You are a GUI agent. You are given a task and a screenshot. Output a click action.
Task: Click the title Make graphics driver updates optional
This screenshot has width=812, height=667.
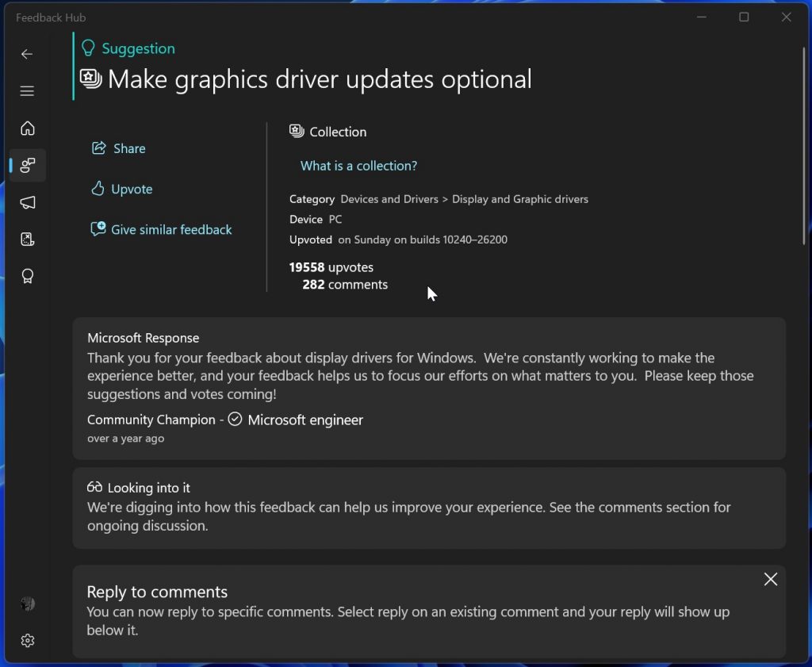tap(320, 79)
